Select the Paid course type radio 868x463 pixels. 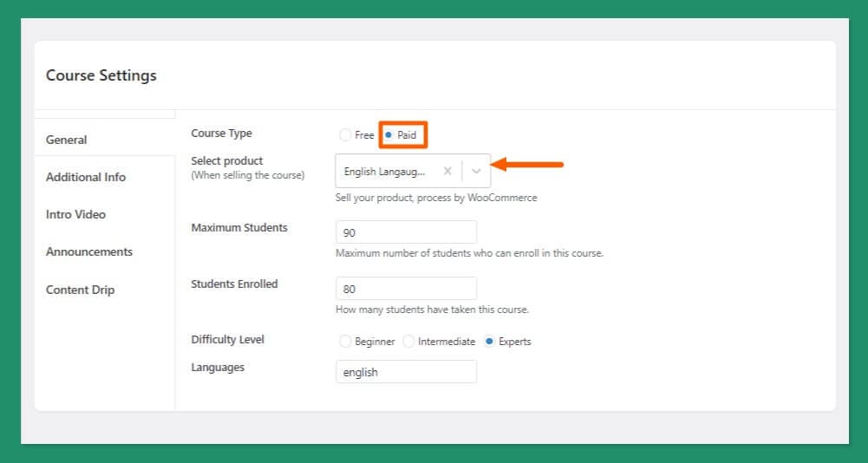pyautogui.click(x=388, y=135)
